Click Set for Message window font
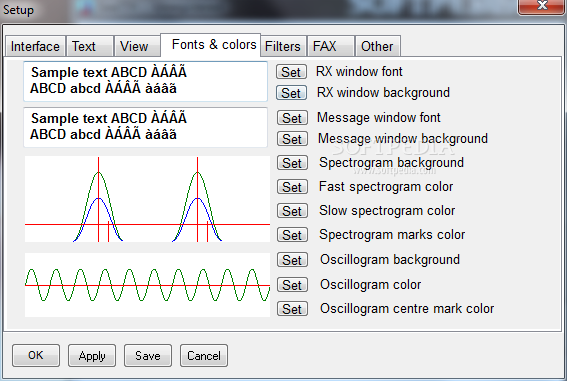The width and height of the screenshot is (567, 381). pos(292,118)
